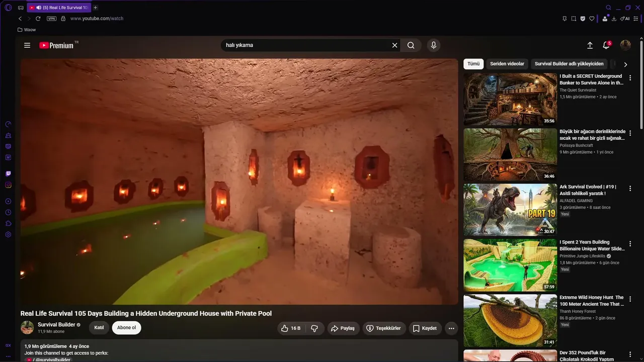Select the Tümü filter chip
The height and width of the screenshot is (362, 644).
[473, 64]
